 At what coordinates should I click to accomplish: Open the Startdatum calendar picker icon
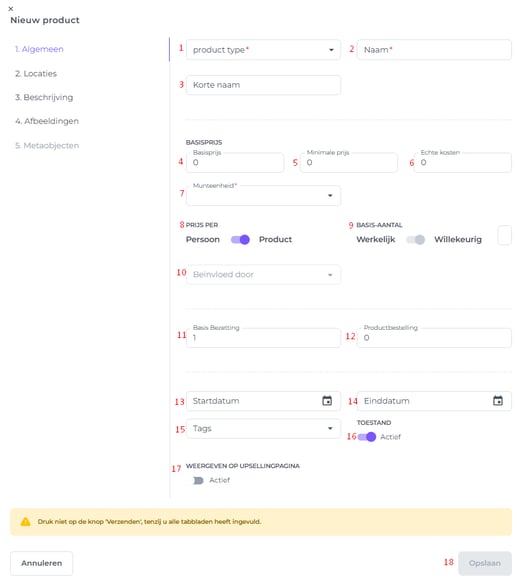(x=327, y=401)
